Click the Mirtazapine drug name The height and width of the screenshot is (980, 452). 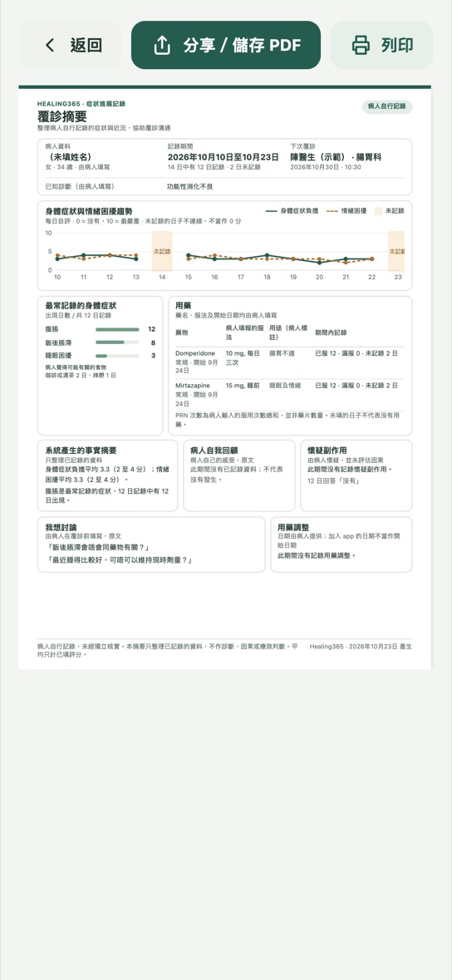tap(193, 386)
